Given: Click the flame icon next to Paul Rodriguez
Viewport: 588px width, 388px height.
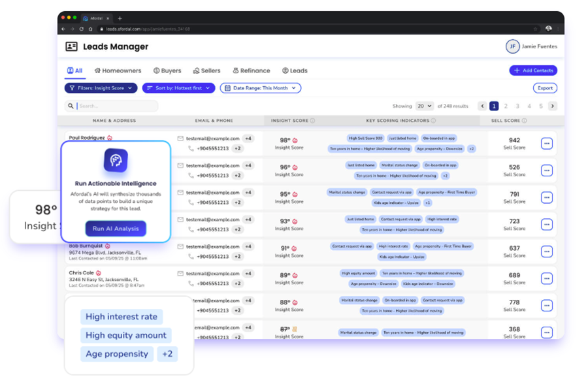Looking at the screenshot, I should 110,138.
